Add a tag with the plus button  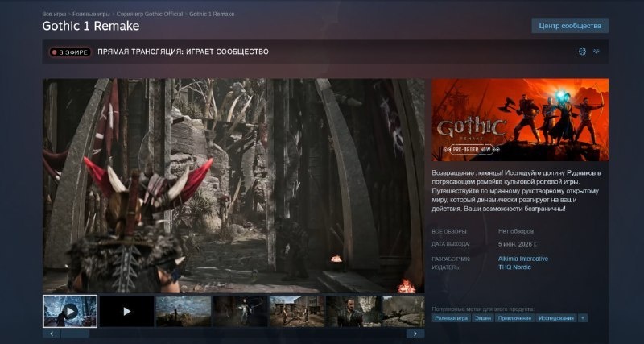[x=582, y=318]
